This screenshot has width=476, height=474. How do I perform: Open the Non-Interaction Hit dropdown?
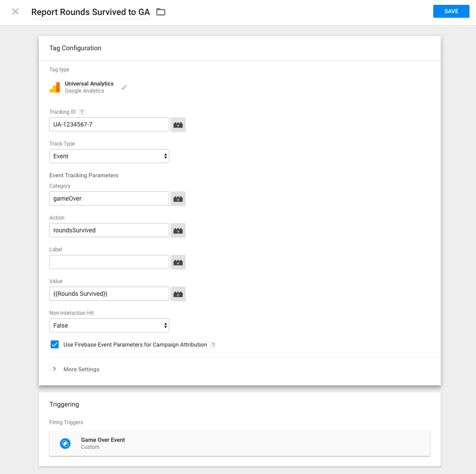[x=109, y=325]
